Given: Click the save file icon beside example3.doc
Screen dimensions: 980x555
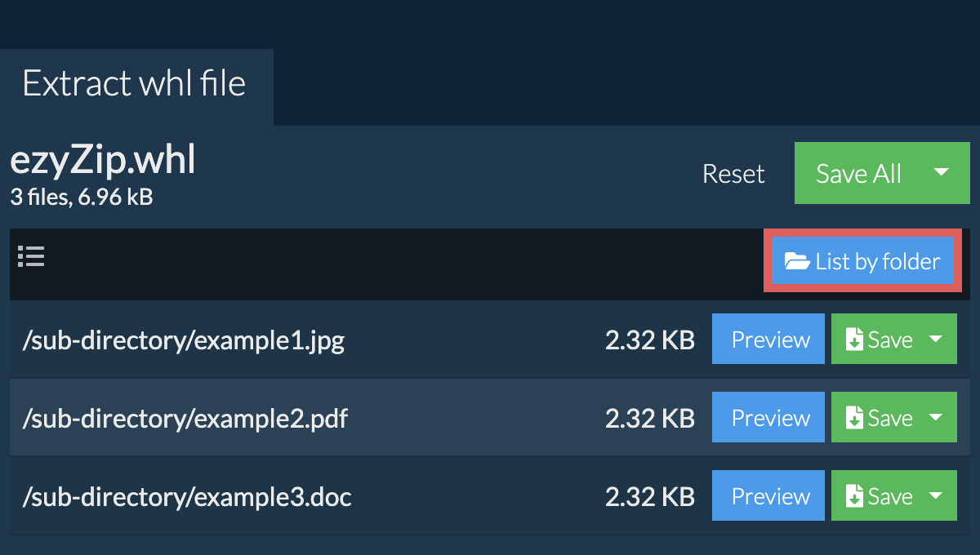Looking at the screenshot, I should click(x=856, y=495).
